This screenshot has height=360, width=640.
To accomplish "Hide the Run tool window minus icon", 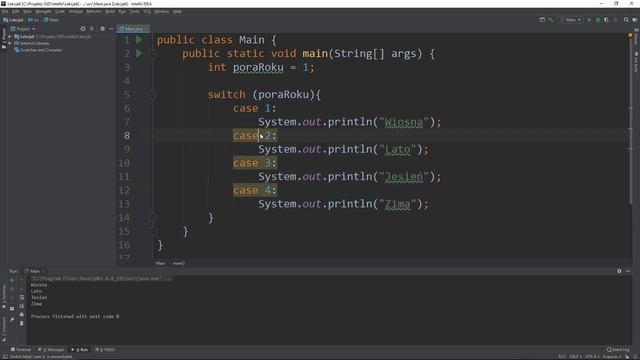I will [x=628, y=271].
